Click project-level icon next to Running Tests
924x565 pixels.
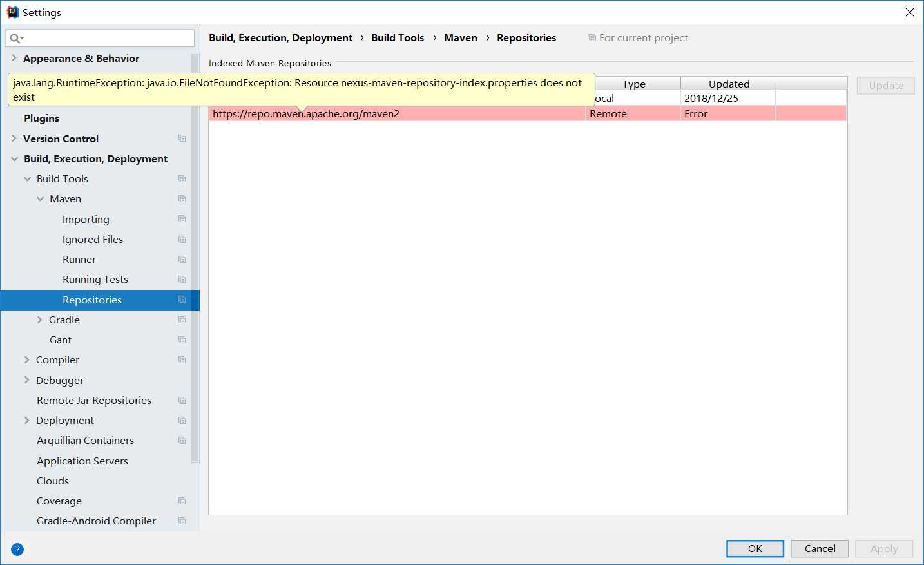pos(182,279)
